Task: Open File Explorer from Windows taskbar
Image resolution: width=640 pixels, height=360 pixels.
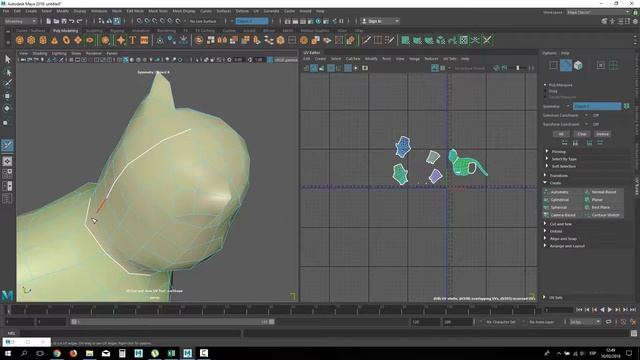Action: [x=89, y=353]
